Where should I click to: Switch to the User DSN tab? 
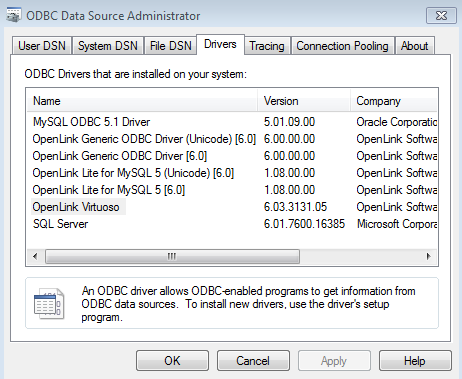coord(42,46)
